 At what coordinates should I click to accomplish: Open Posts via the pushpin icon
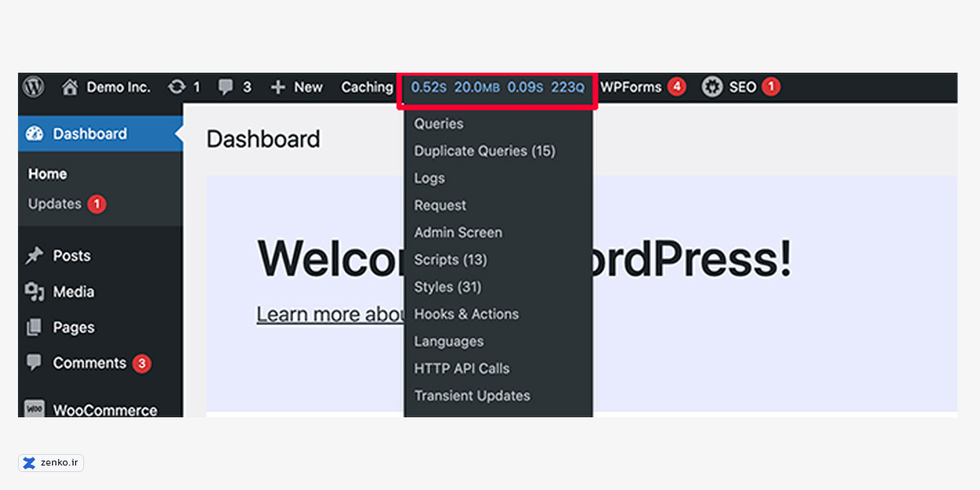pyautogui.click(x=34, y=256)
